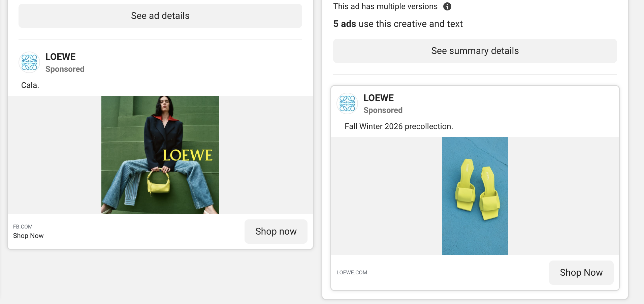Click the LOEWE logo avatar in right ad
Viewport: 644px width, 304px height.
(x=347, y=103)
